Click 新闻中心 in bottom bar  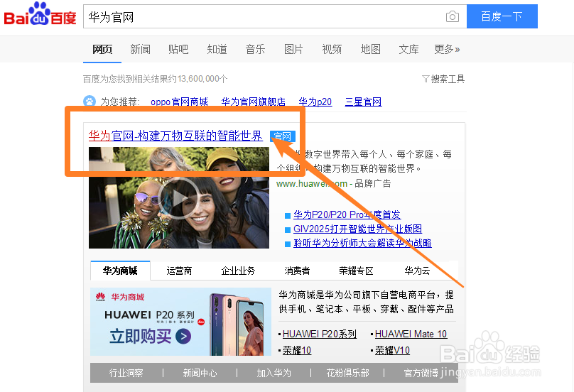[200, 373]
